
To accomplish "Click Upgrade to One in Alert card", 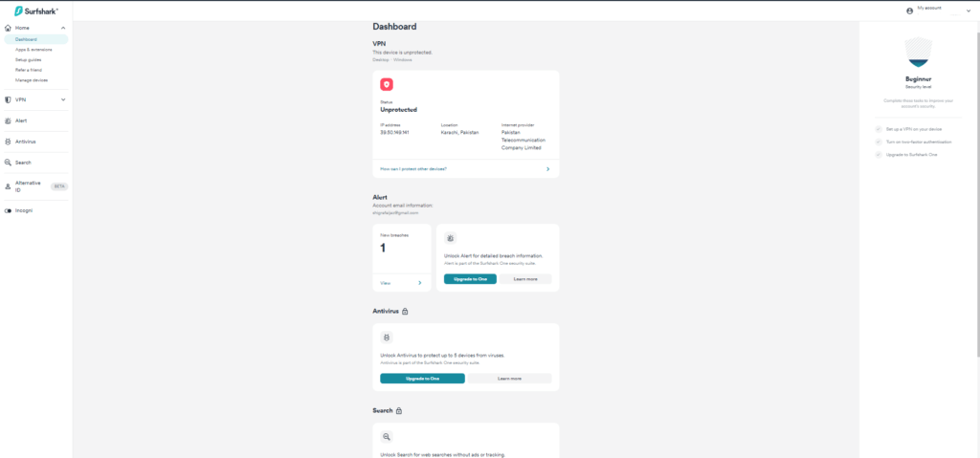I will click(x=470, y=278).
